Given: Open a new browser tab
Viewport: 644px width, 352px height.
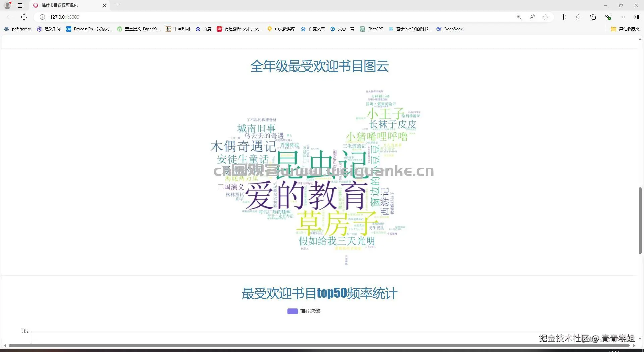Looking at the screenshot, I should click(117, 5).
